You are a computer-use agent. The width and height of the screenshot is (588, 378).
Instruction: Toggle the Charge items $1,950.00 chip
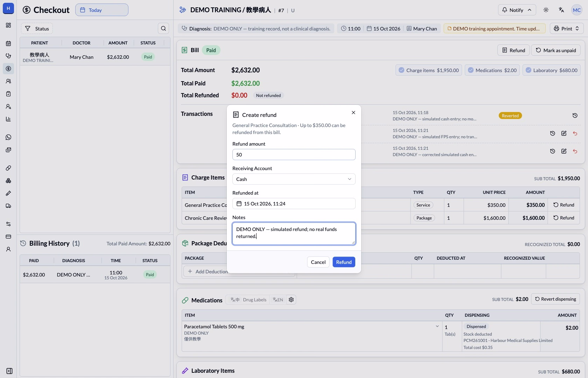click(x=429, y=70)
